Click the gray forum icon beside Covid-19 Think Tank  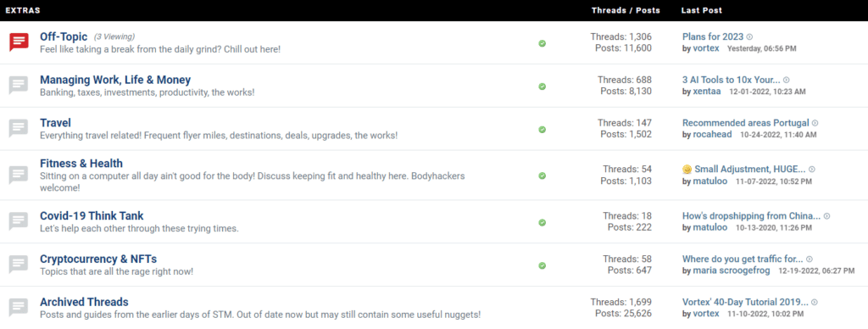(19, 221)
